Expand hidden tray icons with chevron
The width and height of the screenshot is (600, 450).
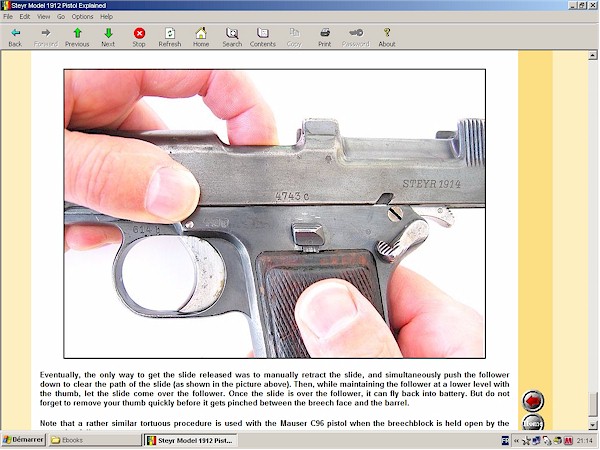516,440
